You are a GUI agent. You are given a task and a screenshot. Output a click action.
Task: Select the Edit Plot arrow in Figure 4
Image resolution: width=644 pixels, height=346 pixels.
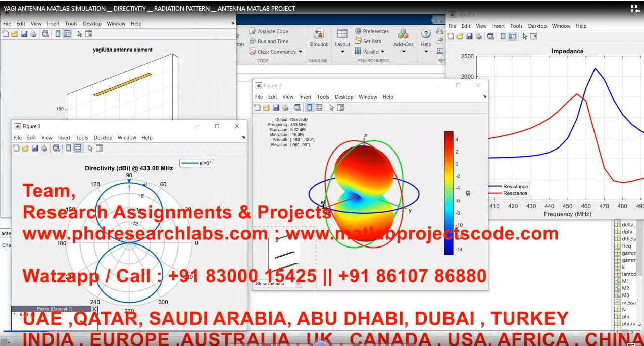[525, 36]
